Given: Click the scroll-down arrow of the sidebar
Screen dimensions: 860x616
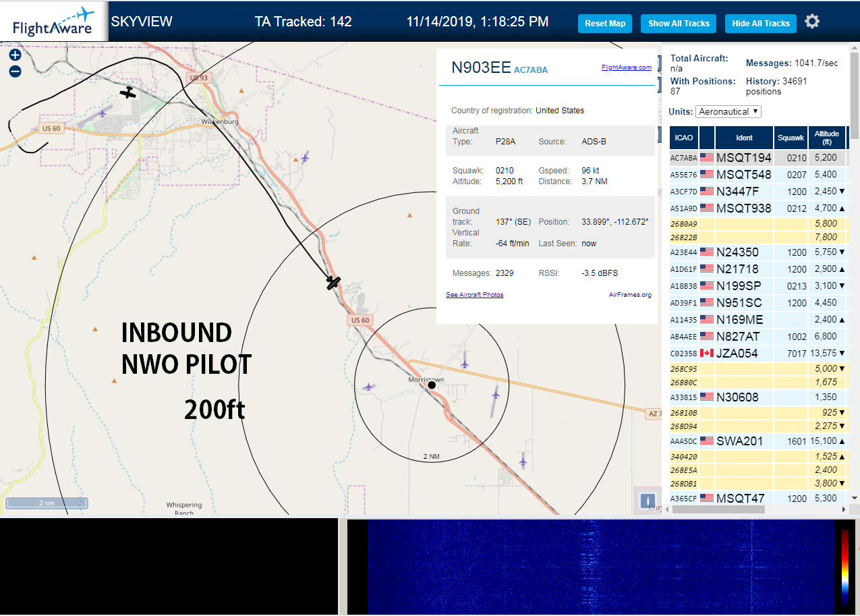Looking at the screenshot, I should click(x=854, y=499).
